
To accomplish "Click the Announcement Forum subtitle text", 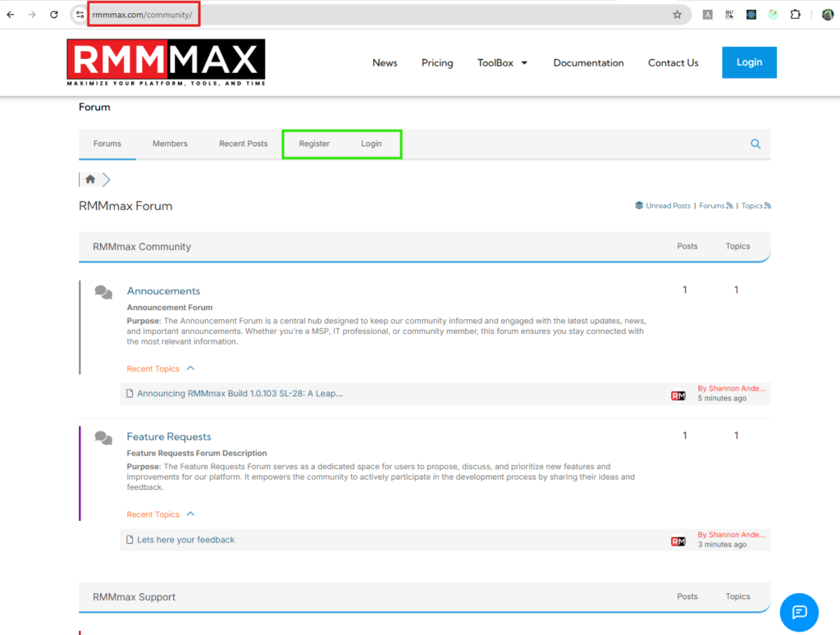I will 169,308.
